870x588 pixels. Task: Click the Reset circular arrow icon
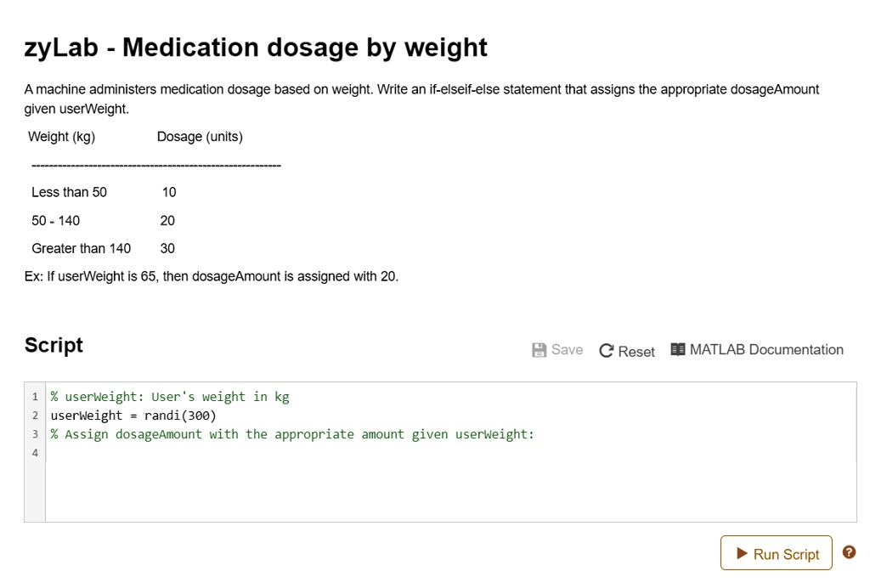pyautogui.click(x=607, y=351)
